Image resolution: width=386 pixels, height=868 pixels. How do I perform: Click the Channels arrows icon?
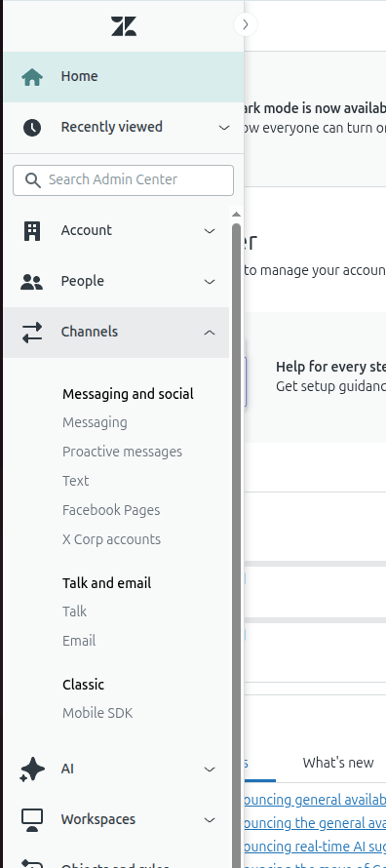tap(32, 333)
